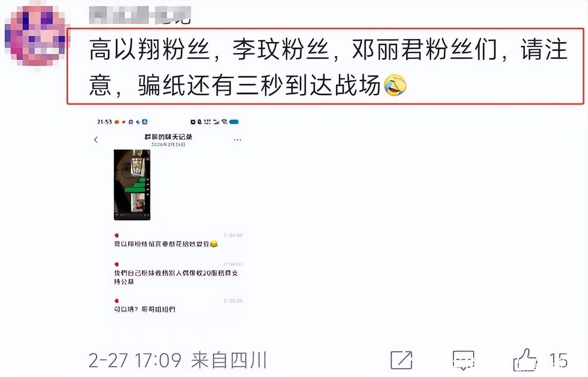Click the red dot avatar above first chat message
The height and width of the screenshot is (377, 588).
[116, 236]
